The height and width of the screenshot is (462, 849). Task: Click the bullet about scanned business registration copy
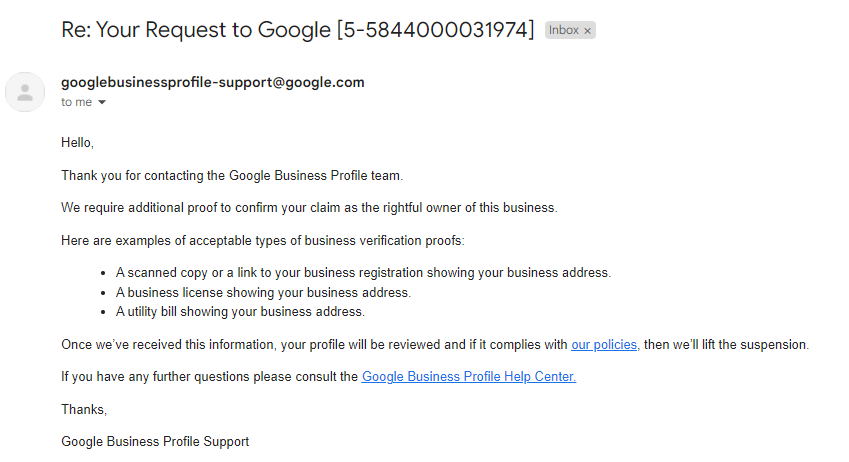tap(363, 272)
